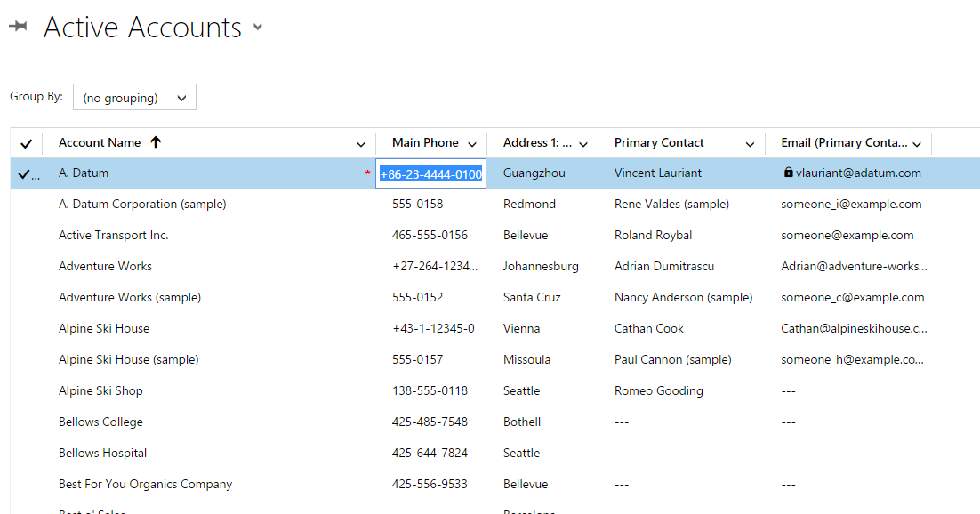Toggle the select-all checkmark in the header row
The width and height of the screenshot is (980, 514).
[x=26, y=142]
